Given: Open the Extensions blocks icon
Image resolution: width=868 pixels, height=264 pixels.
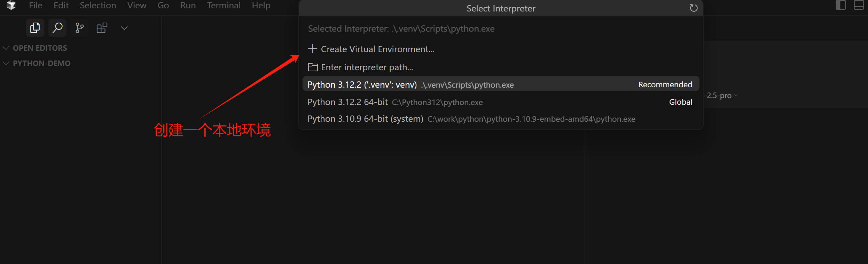Looking at the screenshot, I should point(102,28).
